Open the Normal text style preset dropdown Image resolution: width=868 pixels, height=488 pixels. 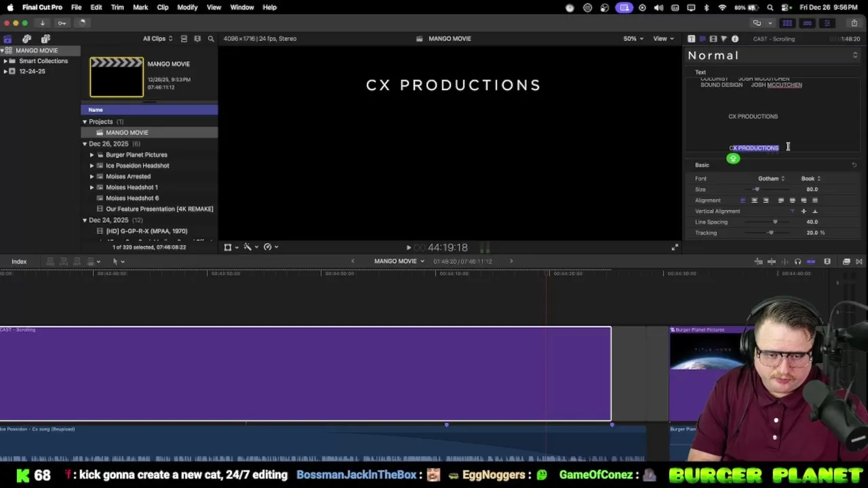(x=772, y=56)
